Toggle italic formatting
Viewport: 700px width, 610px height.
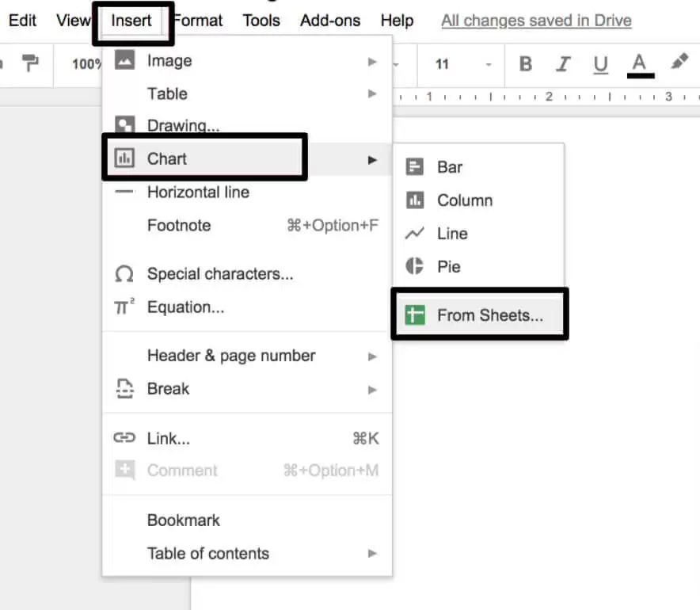[x=563, y=64]
